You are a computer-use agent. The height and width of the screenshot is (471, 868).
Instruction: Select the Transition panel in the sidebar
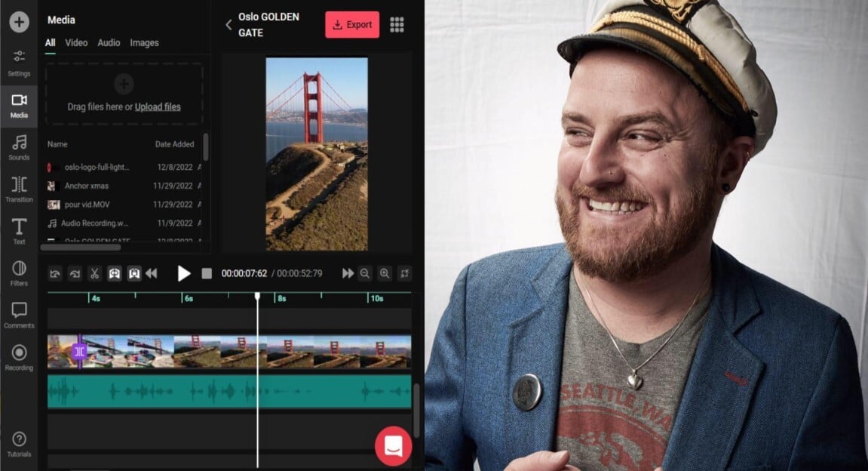(x=19, y=189)
